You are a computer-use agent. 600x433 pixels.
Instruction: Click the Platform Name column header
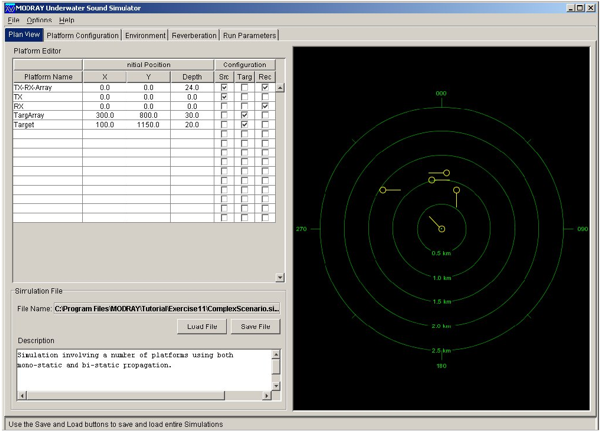(x=48, y=77)
